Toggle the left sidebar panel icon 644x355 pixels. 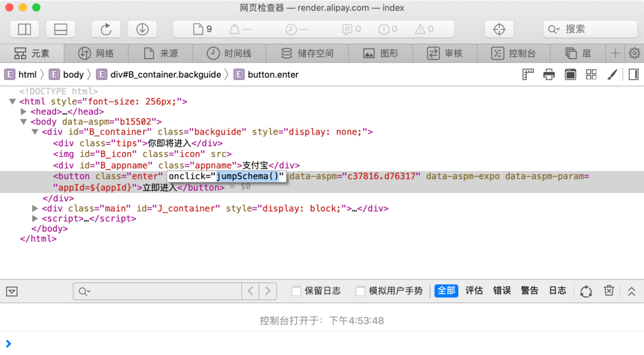25,29
